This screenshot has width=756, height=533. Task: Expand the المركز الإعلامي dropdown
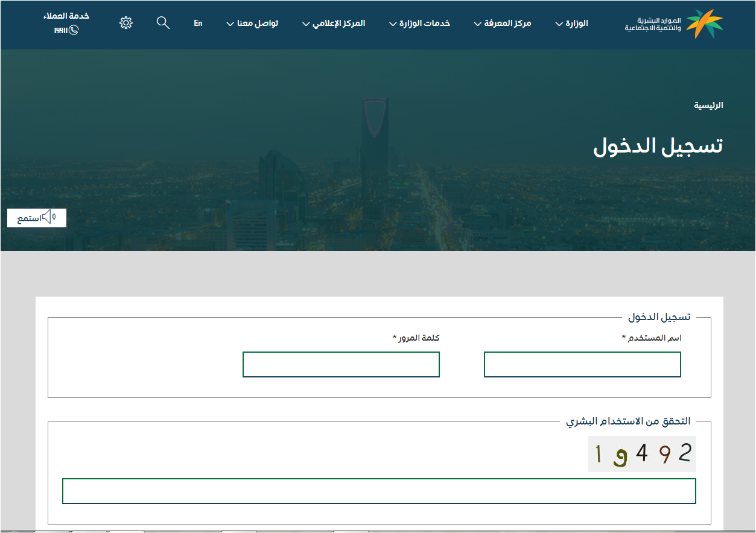[x=334, y=24]
